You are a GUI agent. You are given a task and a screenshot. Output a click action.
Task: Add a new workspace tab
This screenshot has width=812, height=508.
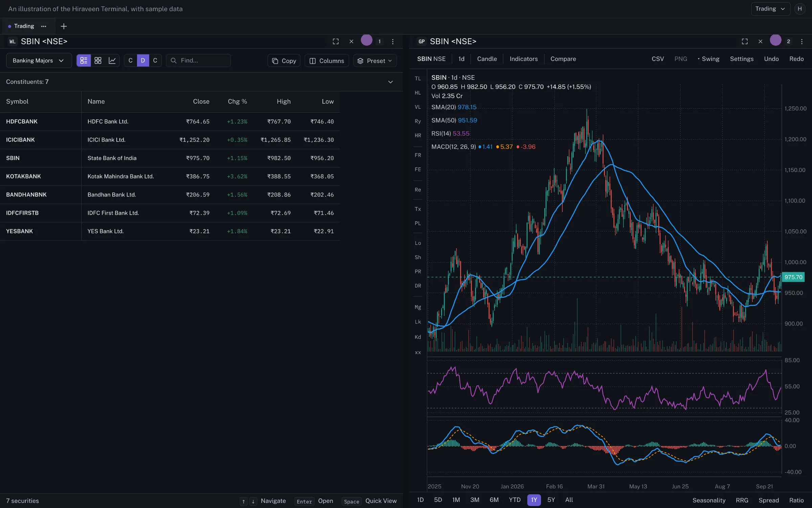(x=64, y=26)
